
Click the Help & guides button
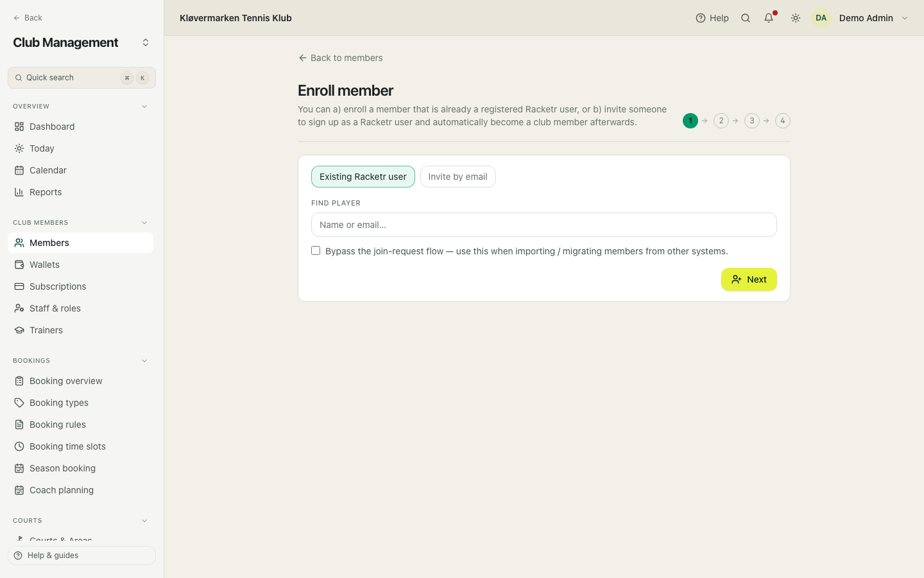click(81, 556)
